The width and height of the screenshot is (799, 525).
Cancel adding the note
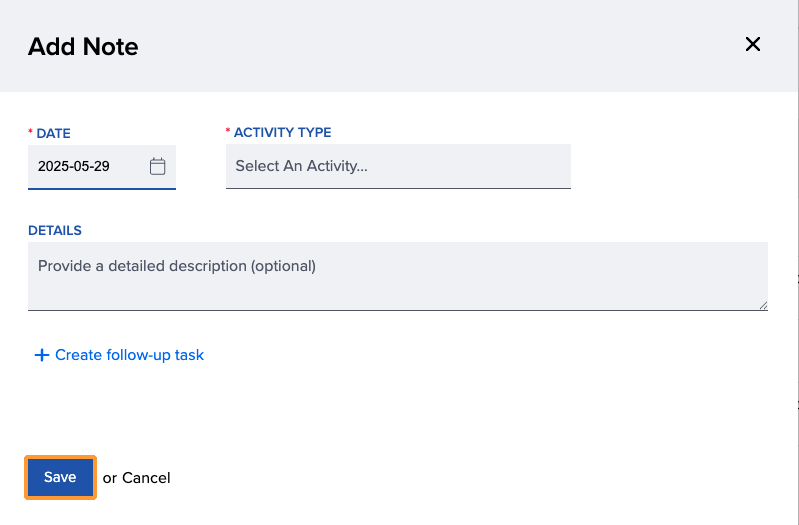tap(146, 478)
